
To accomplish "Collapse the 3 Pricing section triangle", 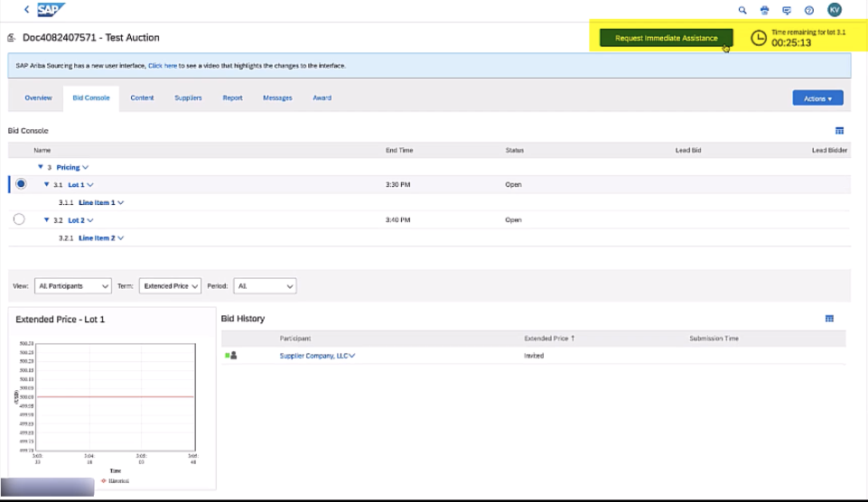I will [40, 167].
